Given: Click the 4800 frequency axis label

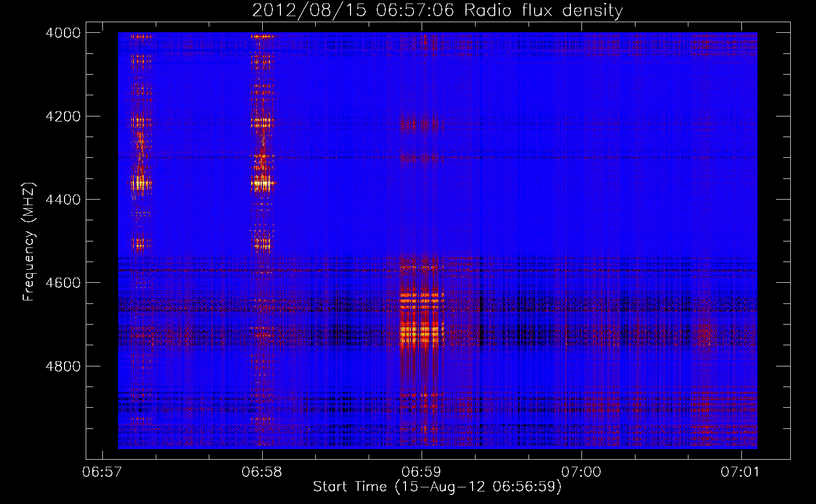Looking at the screenshot, I should coord(63,366).
